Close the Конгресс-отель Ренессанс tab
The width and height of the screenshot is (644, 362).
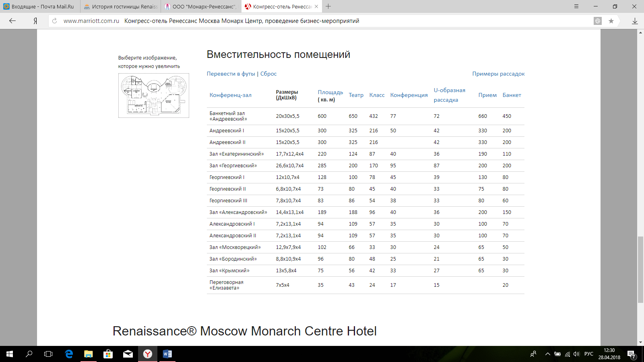pyautogui.click(x=316, y=6)
